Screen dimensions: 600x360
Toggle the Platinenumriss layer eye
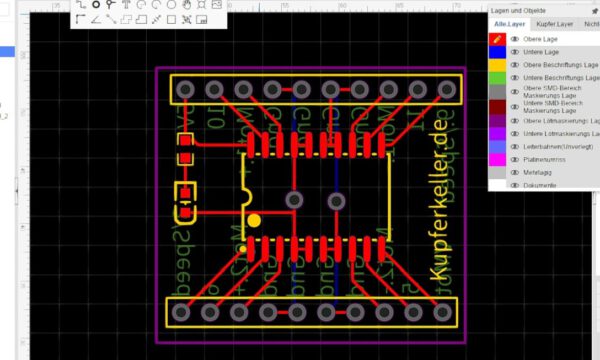(x=515, y=160)
